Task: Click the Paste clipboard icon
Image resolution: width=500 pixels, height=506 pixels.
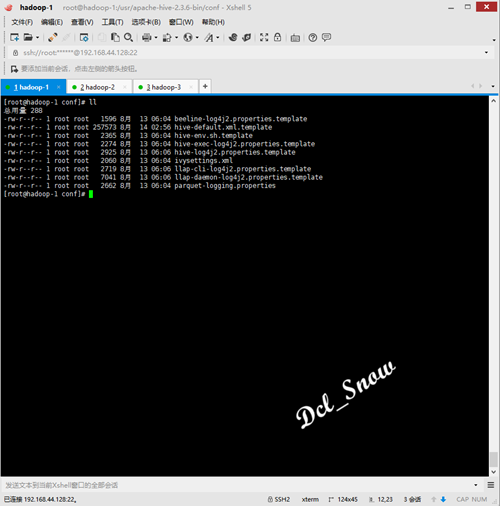Action: 115,37
